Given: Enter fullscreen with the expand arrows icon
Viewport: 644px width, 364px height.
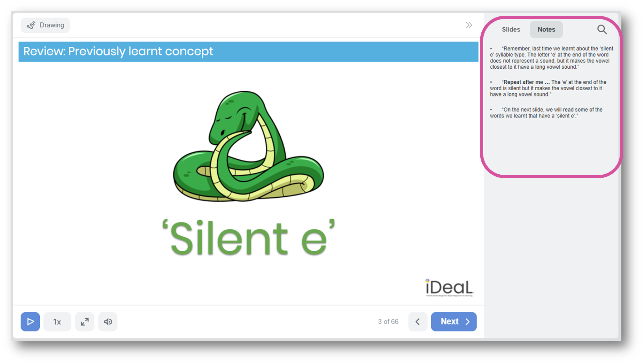Looking at the screenshot, I should pyautogui.click(x=85, y=321).
